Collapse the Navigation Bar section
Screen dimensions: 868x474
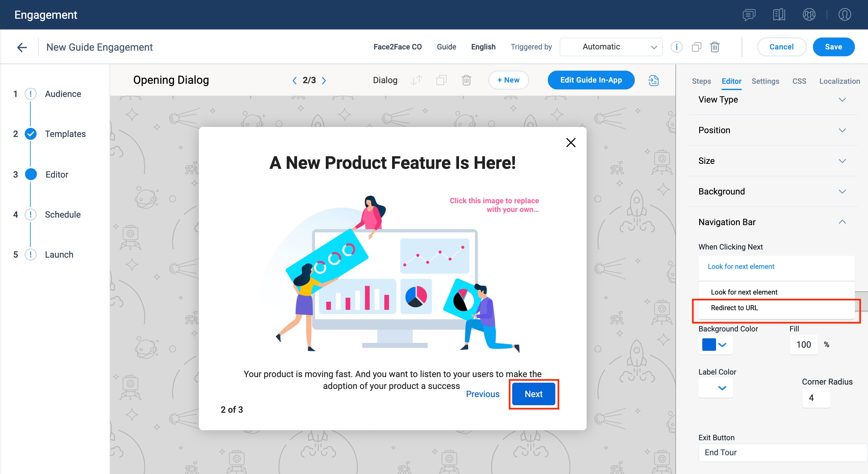point(772,222)
